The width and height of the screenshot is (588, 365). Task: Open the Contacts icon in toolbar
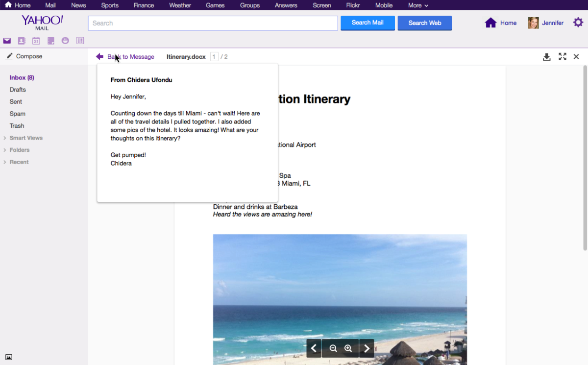pos(22,41)
